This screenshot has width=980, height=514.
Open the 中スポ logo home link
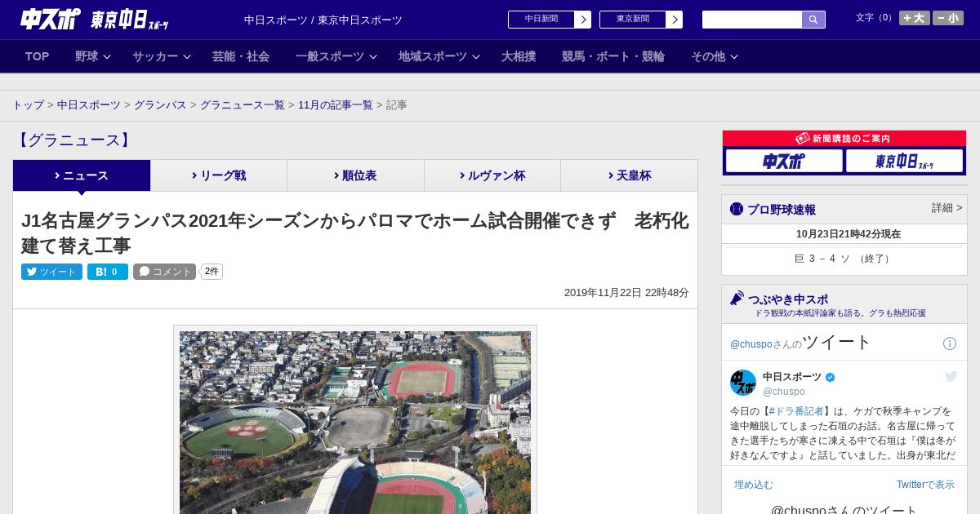pos(50,18)
